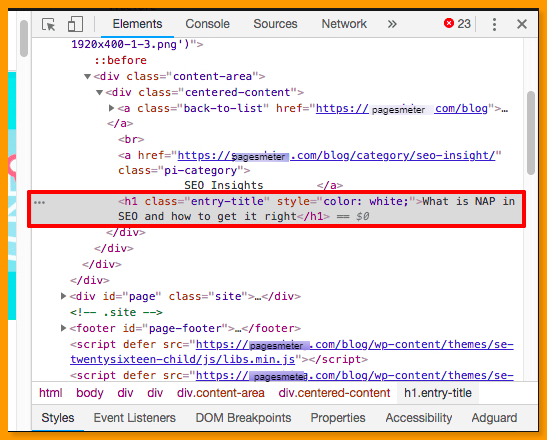Show more DevTools tabs chevron
The width and height of the screenshot is (547, 440).
pyautogui.click(x=392, y=24)
